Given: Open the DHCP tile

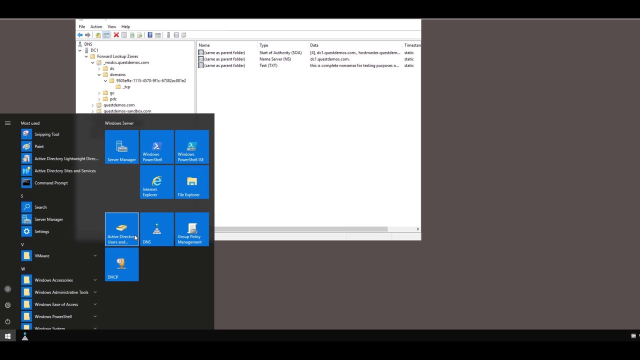Looking at the screenshot, I should [122, 264].
